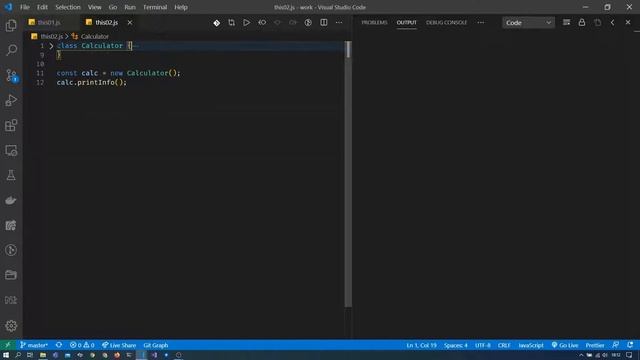Open the View menu
This screenshot has width=640, height=360.
pyautogui.click(x=94, y=7)
